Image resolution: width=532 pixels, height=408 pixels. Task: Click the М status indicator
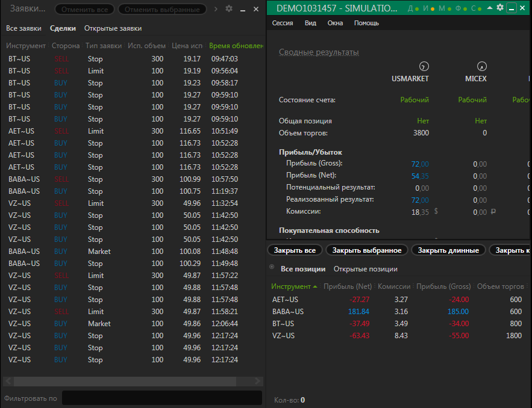click(x=445, y=8)
